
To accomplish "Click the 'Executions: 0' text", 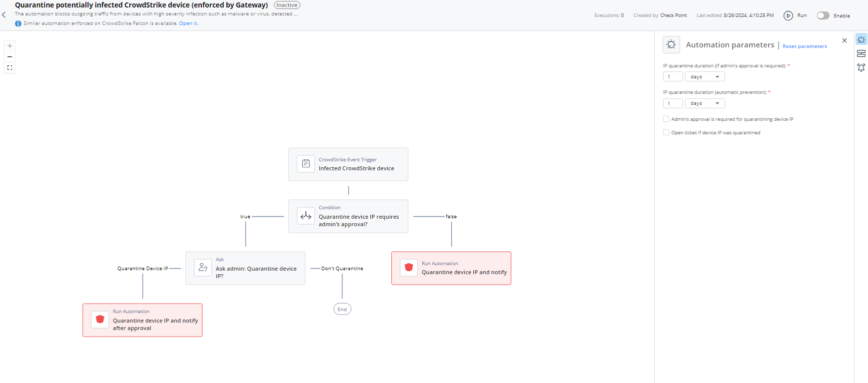I will [x=609, y=15].
